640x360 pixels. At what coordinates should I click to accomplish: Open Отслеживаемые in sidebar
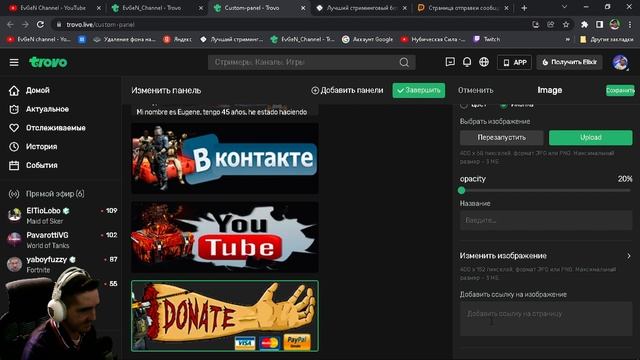(x=47, y=128)
